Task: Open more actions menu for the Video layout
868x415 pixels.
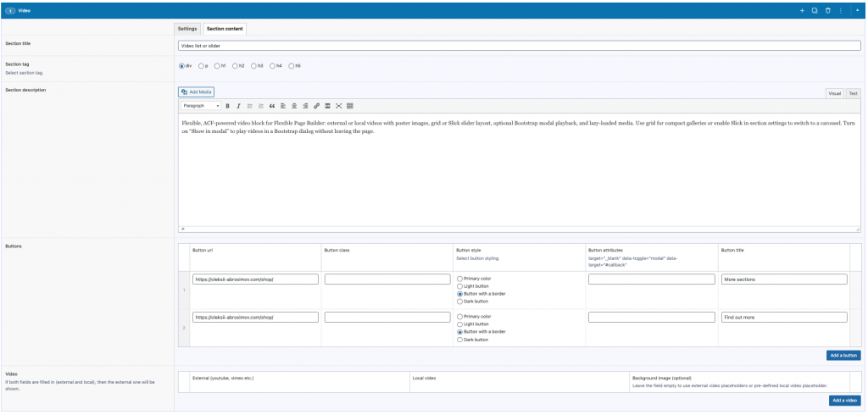Action: point(841,10)
